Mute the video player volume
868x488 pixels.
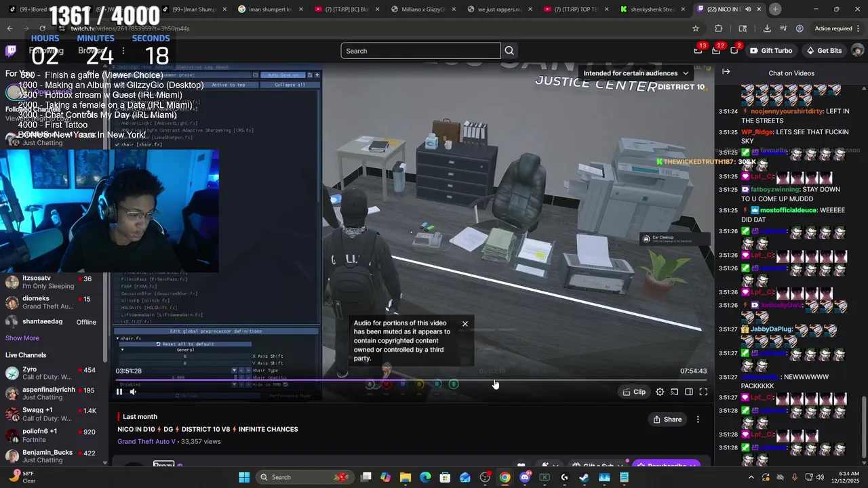pyautogui.click(x=133, y=391)
